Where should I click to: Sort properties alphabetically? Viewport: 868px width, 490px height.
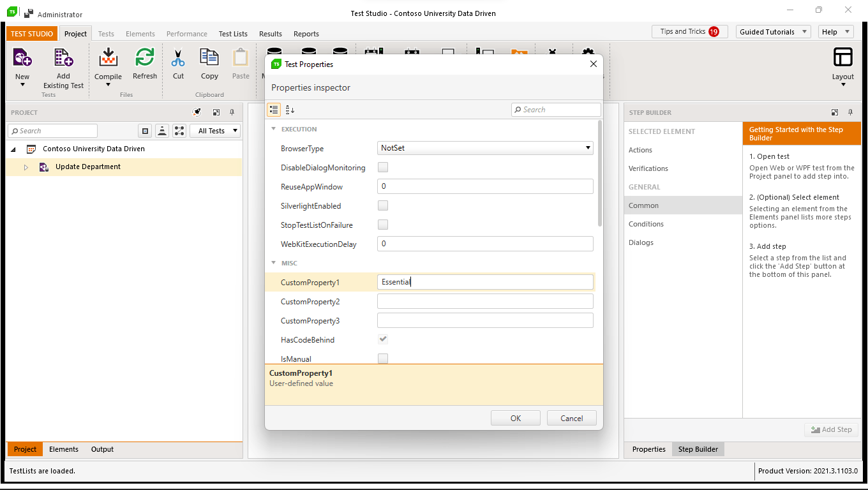click(x=290, y=110)
